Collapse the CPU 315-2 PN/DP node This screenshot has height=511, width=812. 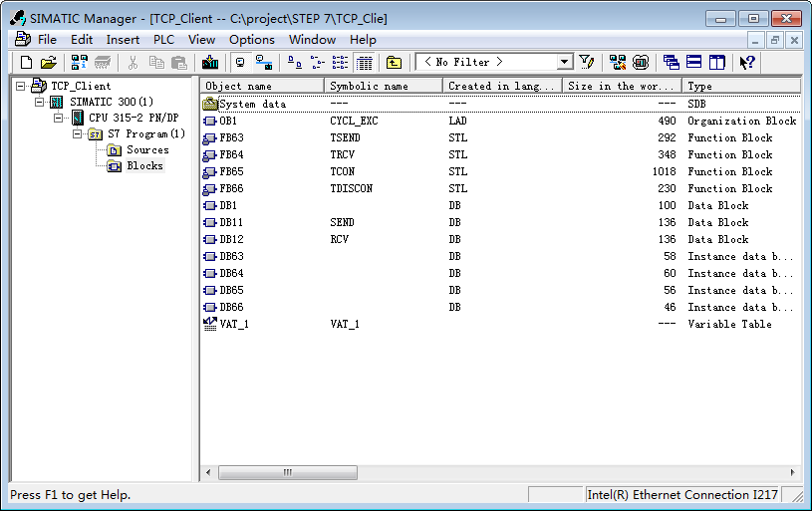click(59, 119)
